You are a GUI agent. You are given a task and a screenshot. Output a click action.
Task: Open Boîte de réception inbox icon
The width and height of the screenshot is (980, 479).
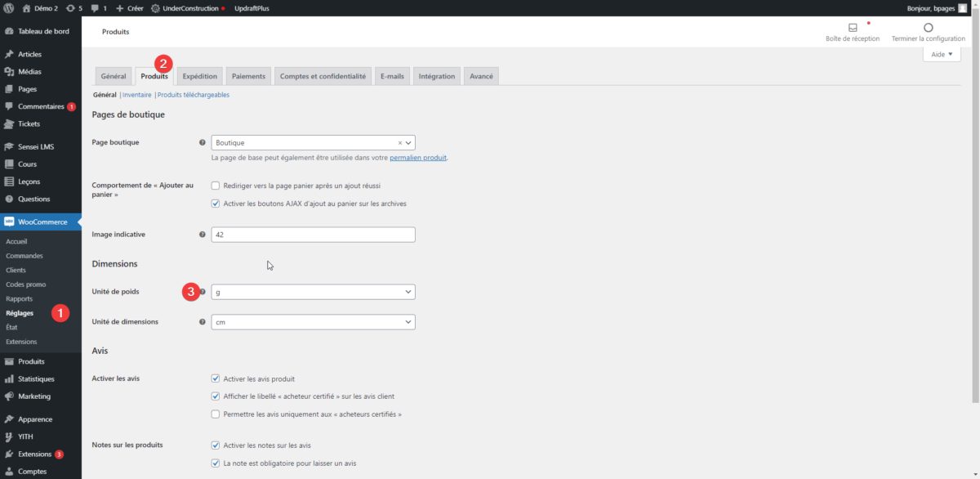pos(853,28)
